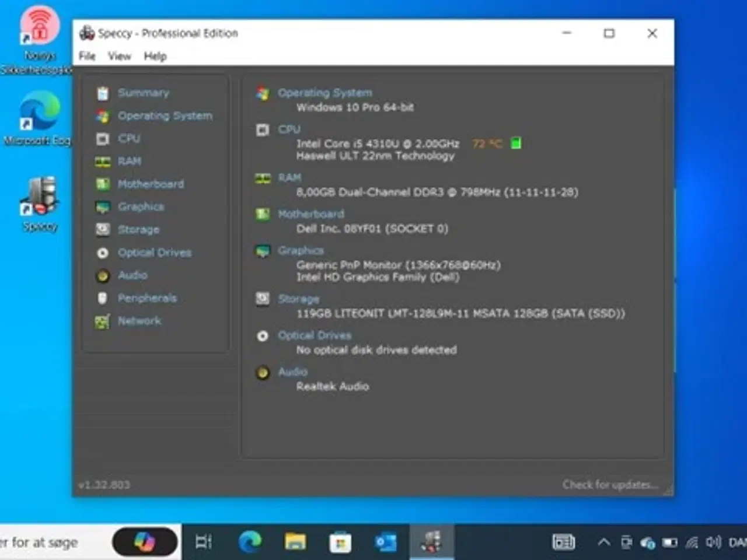Go to Operating System label in sidebar
The height and width of the screenshot is (560, 747).
click(x=165, y=116)
